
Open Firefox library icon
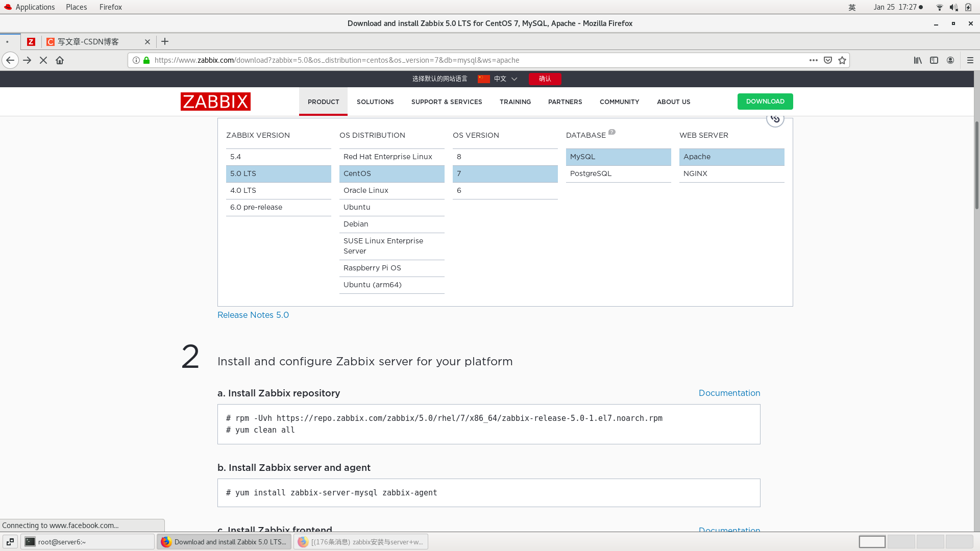point(918,60)
